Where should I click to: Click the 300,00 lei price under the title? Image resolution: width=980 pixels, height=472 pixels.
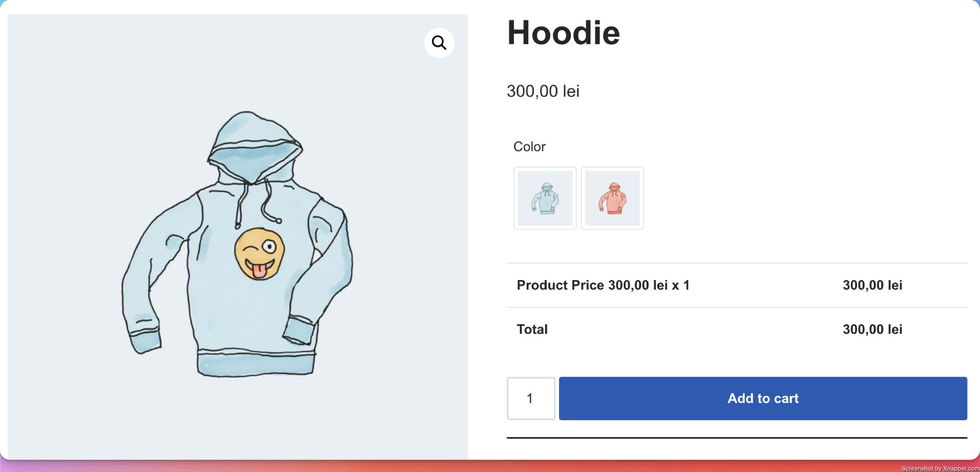click(x=543, y=91)
